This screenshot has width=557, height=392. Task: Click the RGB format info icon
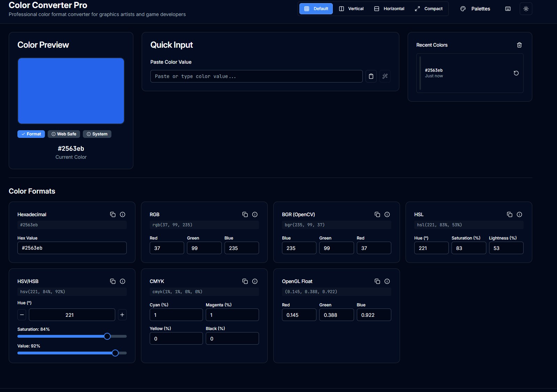[x=255, y=214]
